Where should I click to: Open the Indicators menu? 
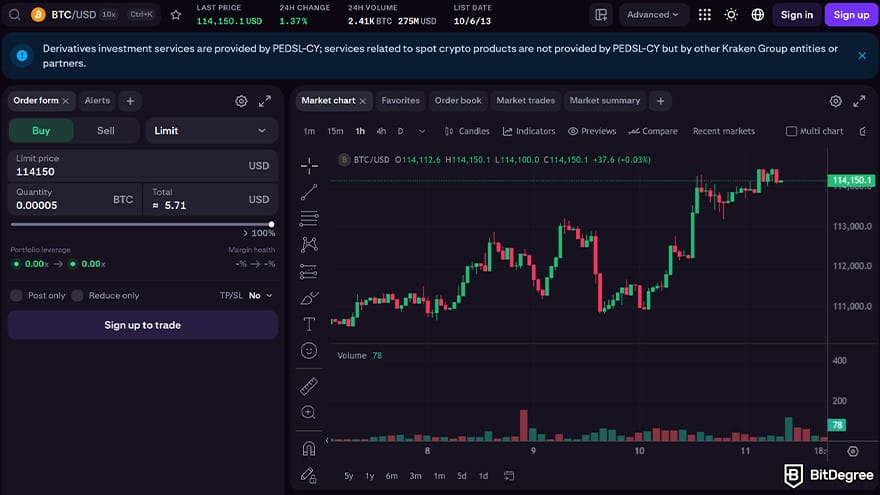529,131
